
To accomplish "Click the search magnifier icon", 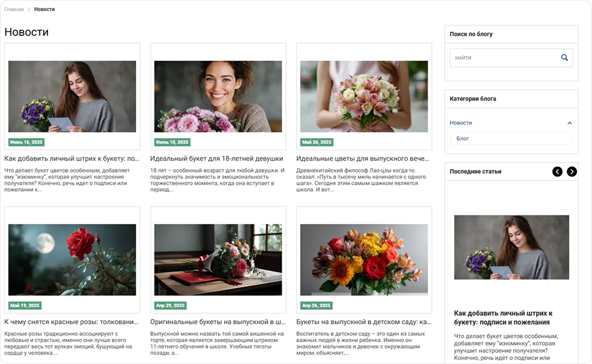I will tap(564, 58).
